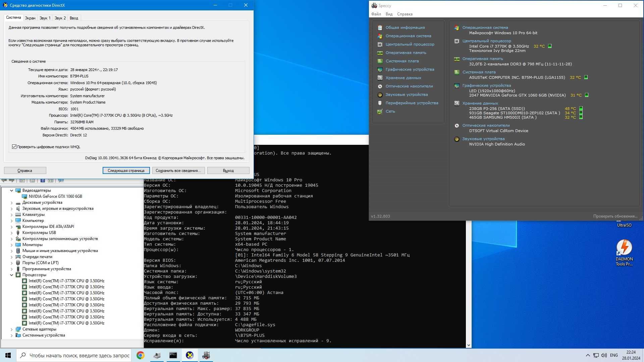
Task: Click Следующая страница button
Action: [x=126, y=171]
